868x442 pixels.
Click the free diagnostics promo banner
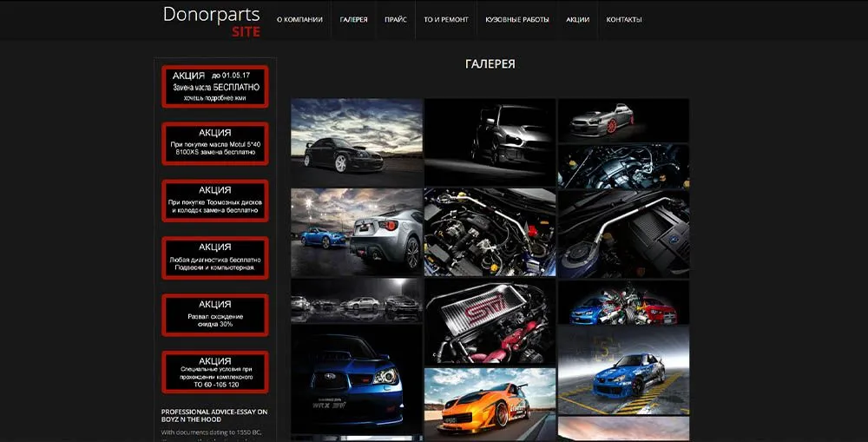click(x=214, y=258)
